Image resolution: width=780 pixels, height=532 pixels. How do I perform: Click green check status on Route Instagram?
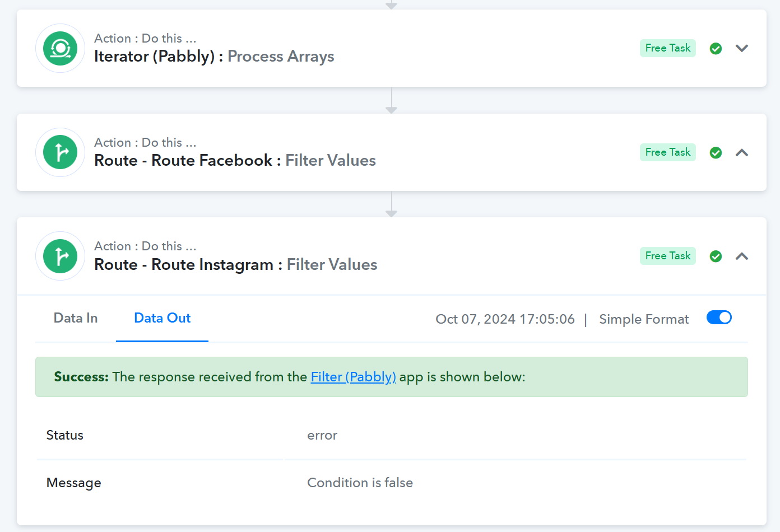pos(716,256)
